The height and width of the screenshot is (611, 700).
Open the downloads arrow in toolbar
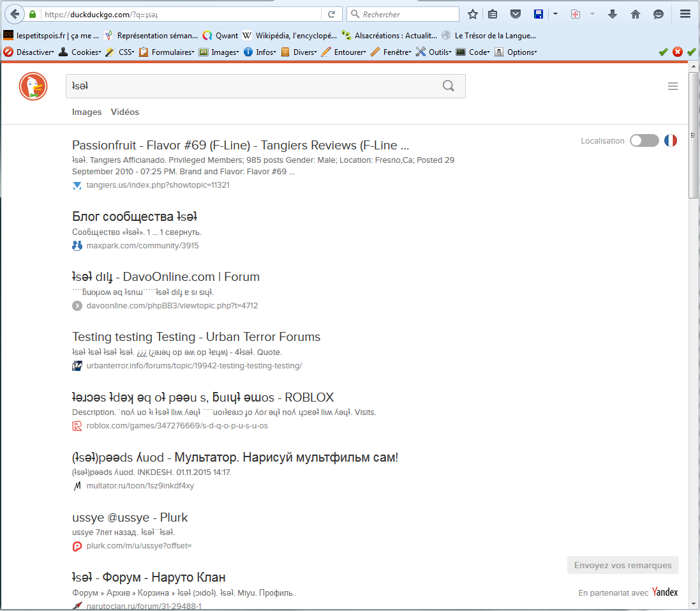[x=613, y=14]
